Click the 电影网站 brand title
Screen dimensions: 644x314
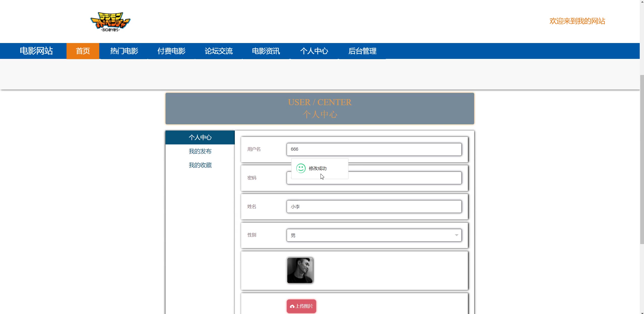point(36,51)
